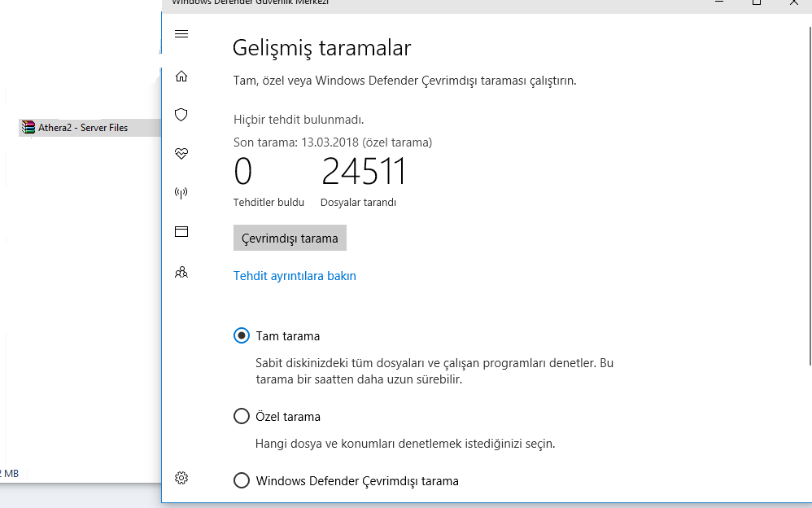Select the Özel tarama radio button
The image size is (812, 508).
click(x=242, y=416)
